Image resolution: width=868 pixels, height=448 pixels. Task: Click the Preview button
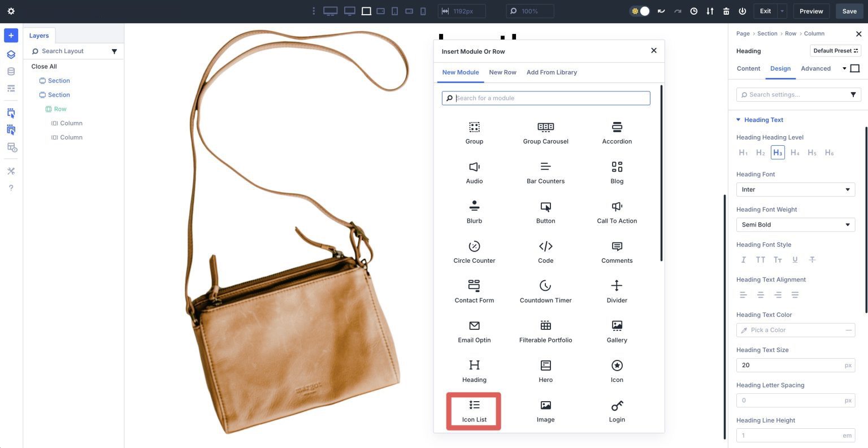(x=811, y=11)
